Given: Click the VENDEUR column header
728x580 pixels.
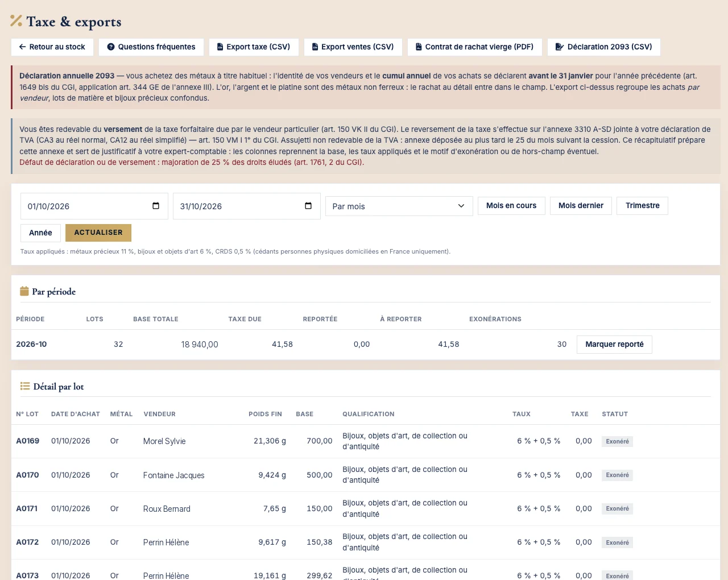Looking at the screenshot, I should click(x=159, y=414).
